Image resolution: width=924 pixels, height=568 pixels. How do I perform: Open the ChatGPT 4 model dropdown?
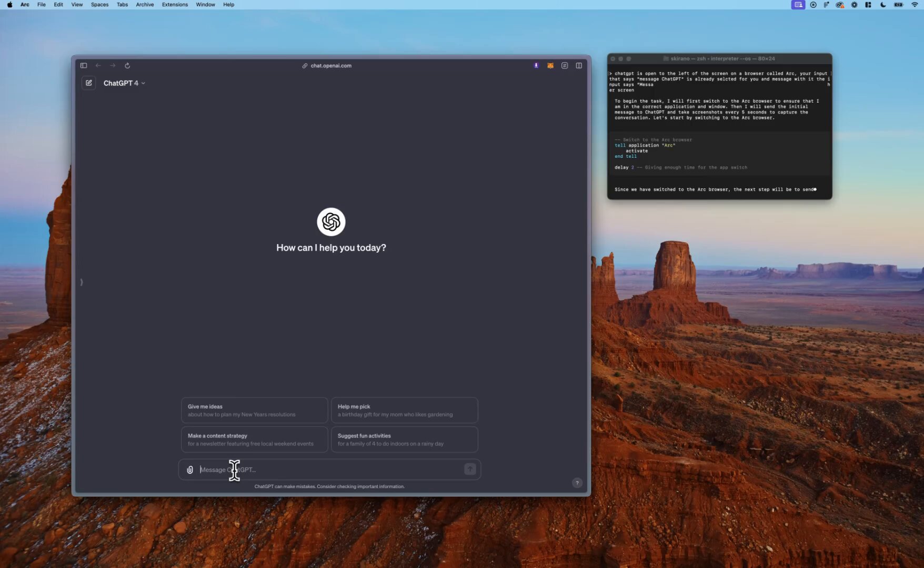[x=124, y=83]
